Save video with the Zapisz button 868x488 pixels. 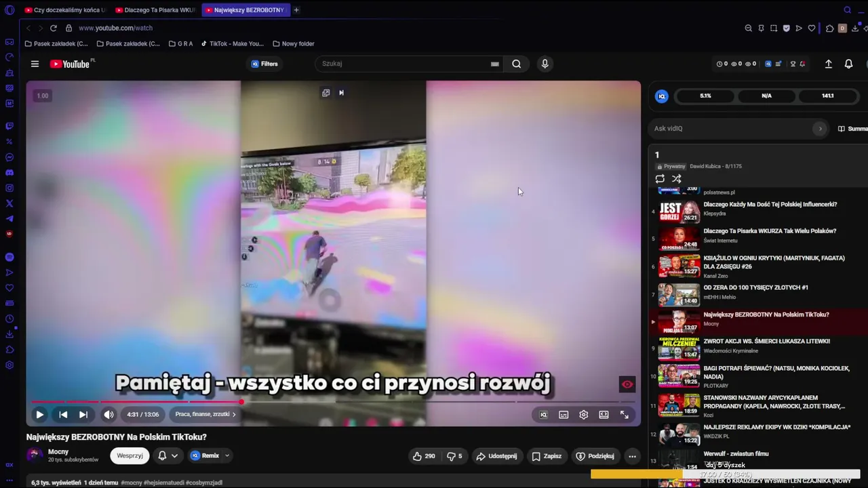547,456
